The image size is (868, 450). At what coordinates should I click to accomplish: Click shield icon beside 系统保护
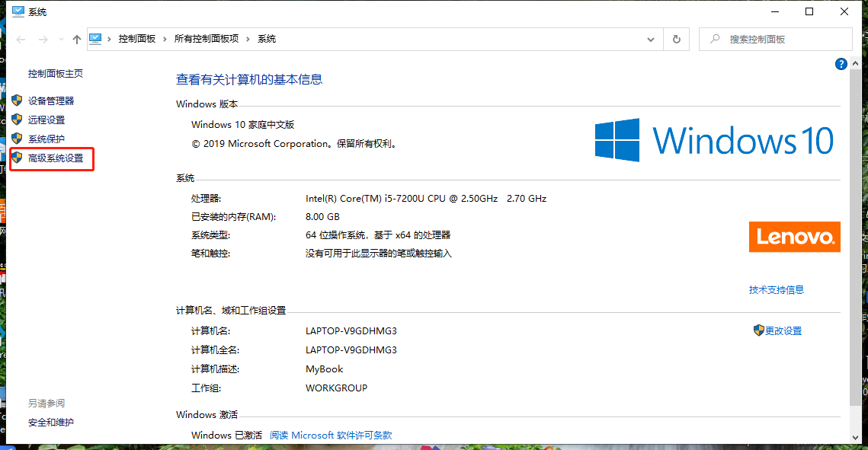click(x=18, y=139)
